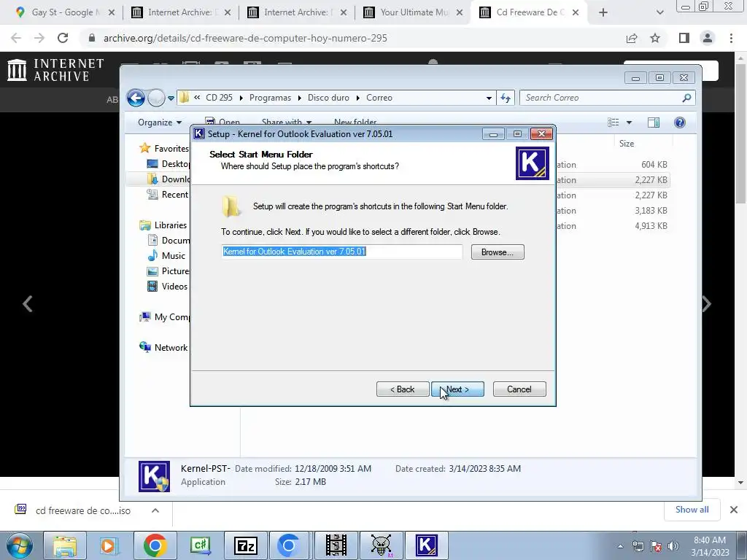Open the Chrome tab search chevron

pyautogui.click(x=659, y=12)
